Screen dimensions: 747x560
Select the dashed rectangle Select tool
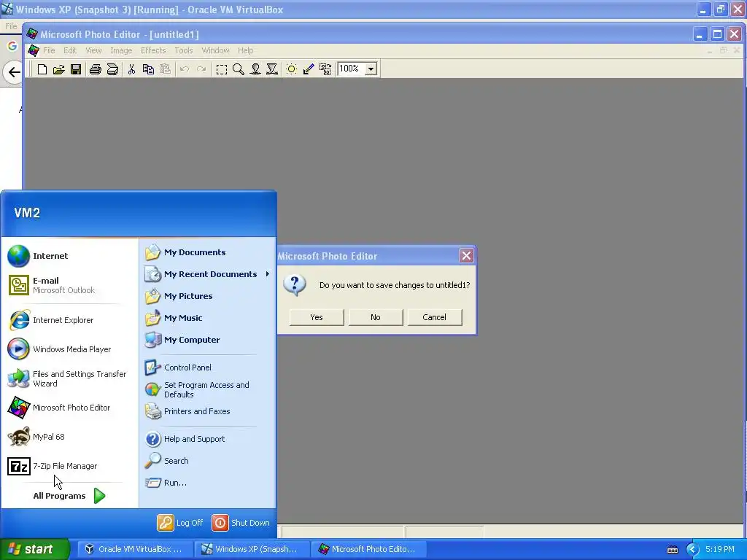click(x=222, y=69)
